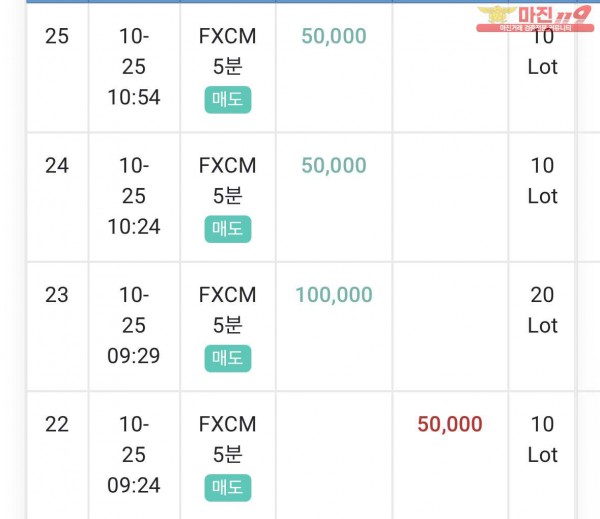
Task: Click the 매도 badge in row 24
Action: [228, 229]
